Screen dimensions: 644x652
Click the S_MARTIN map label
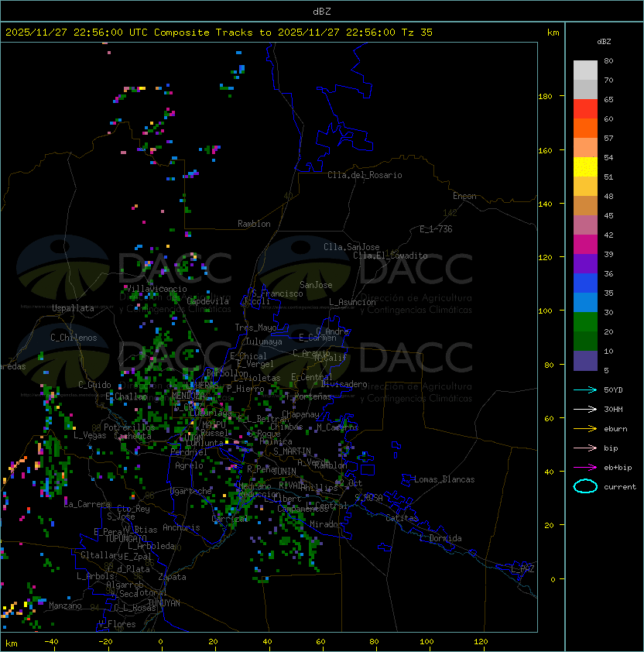292,451
